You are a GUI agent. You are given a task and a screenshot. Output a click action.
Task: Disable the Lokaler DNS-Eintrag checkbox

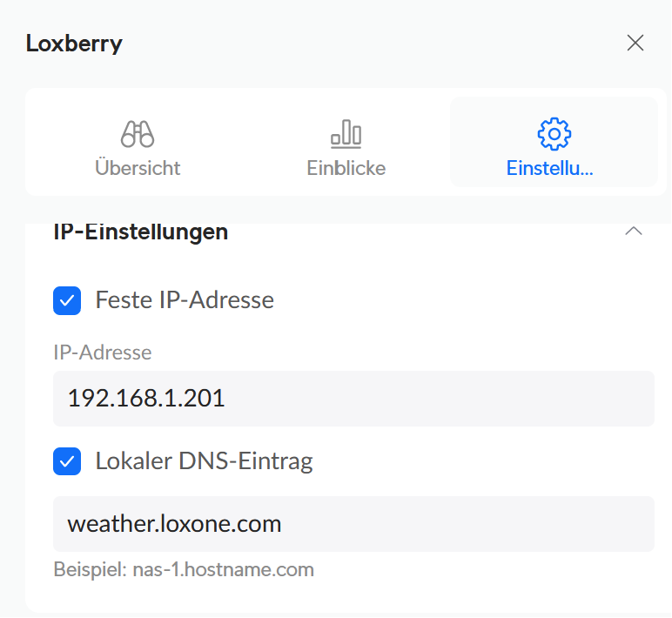[x=67, y=461]
